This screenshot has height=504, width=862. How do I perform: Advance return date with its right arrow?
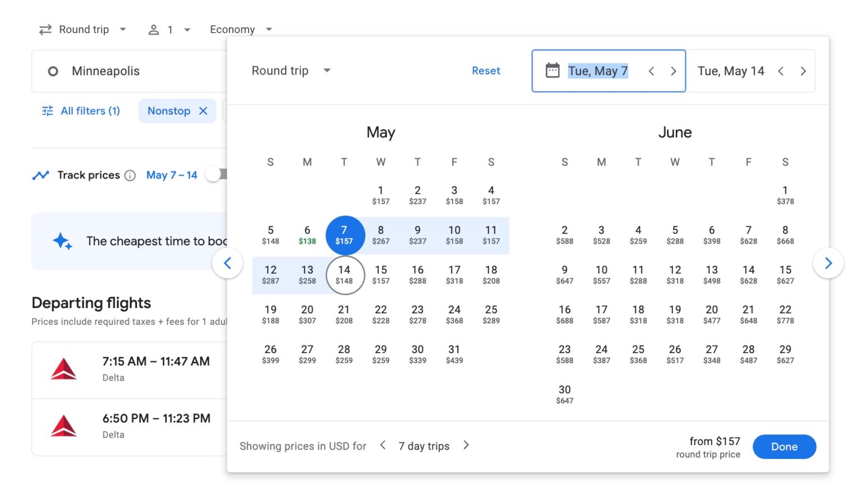coord(804,71)
